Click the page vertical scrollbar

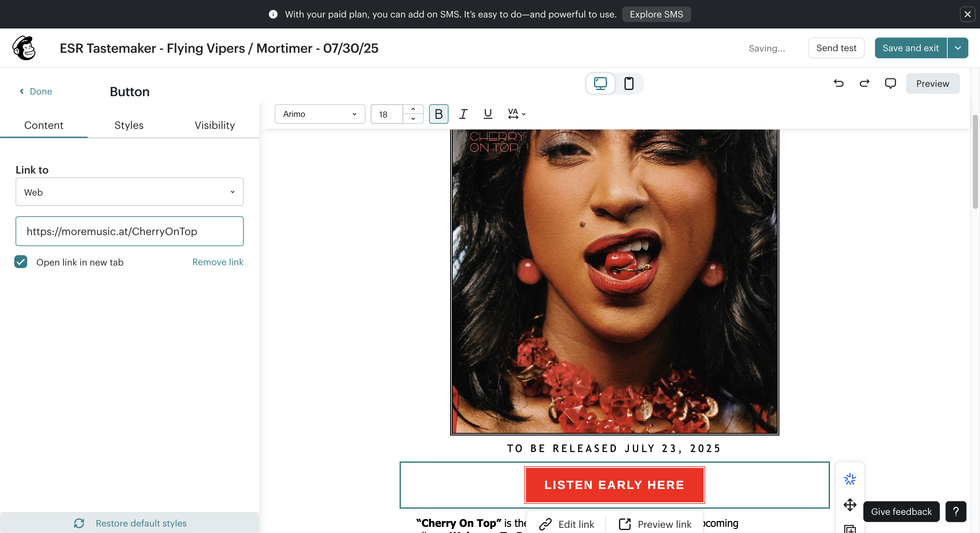point(975,162)
